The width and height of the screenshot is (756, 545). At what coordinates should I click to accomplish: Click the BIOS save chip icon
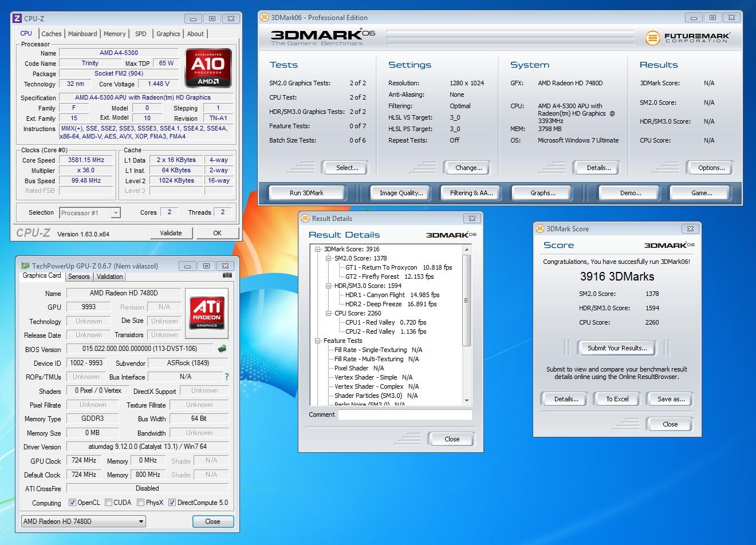222,349
